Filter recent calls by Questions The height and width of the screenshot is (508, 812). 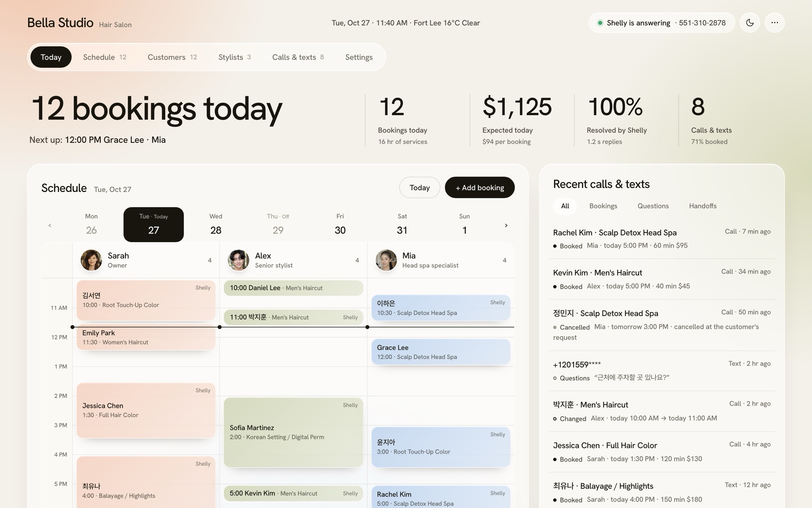click(x=653, y=206)
